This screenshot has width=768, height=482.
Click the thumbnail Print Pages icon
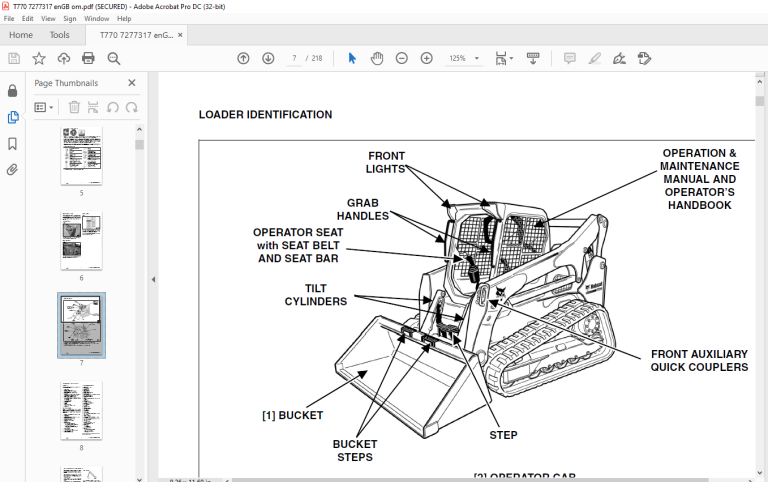click(x=93, y=107)
